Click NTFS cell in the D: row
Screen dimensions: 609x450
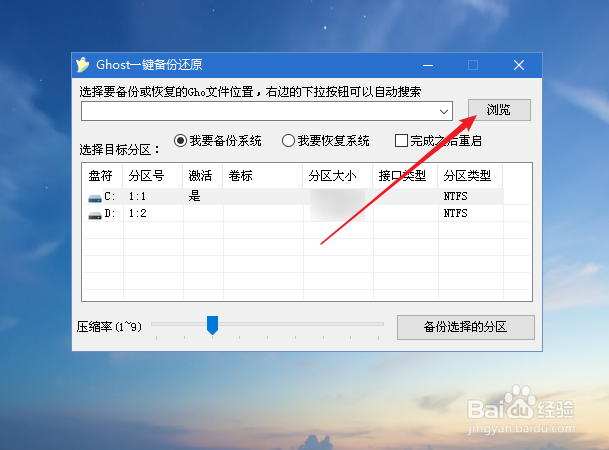[x=456, y=214]
